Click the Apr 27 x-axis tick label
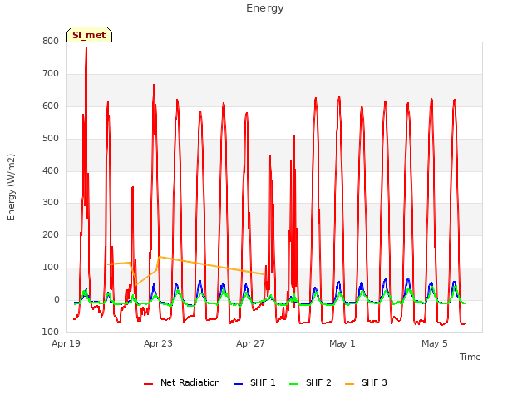532x399 pixels. [x=250, y=343]
